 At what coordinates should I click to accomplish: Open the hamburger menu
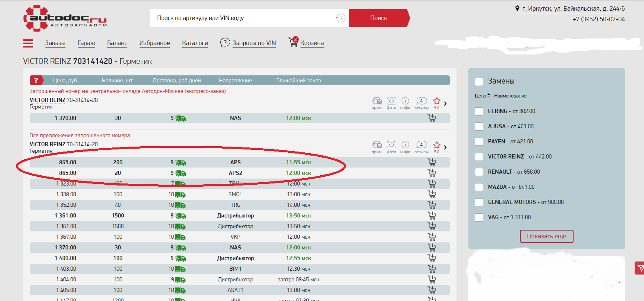pyautogui.click(x=28, y=43)
